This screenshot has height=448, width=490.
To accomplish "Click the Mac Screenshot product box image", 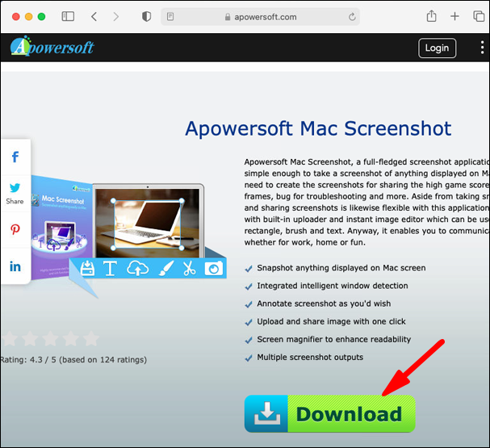I will (61, 227).
